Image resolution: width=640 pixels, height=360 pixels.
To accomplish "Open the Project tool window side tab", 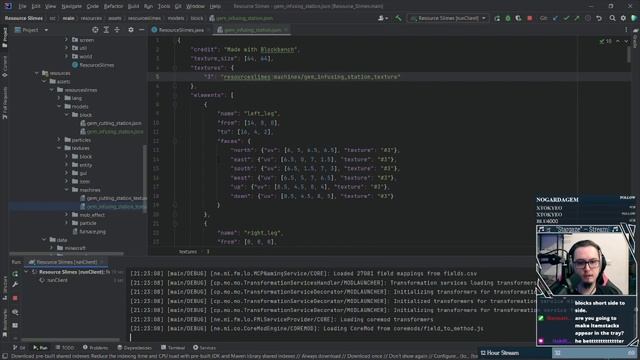I will pos(4,38).
